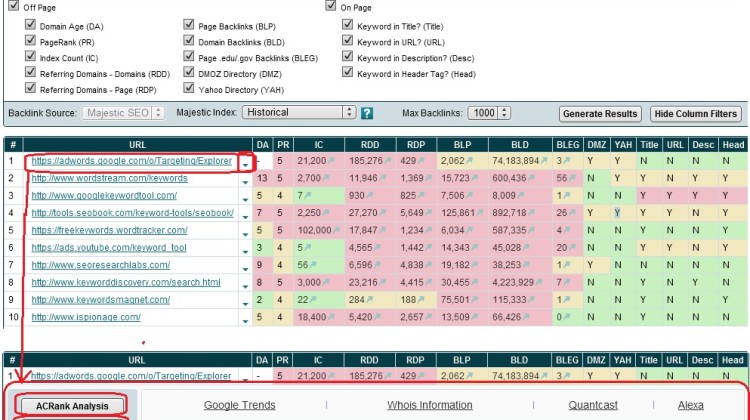
Task: Click the blue help question mark icon
Action: (366, 113)
